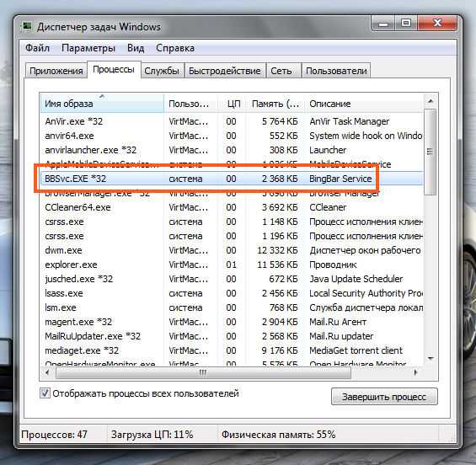Click the Task Manager title bar icon

tap(27, 26)
